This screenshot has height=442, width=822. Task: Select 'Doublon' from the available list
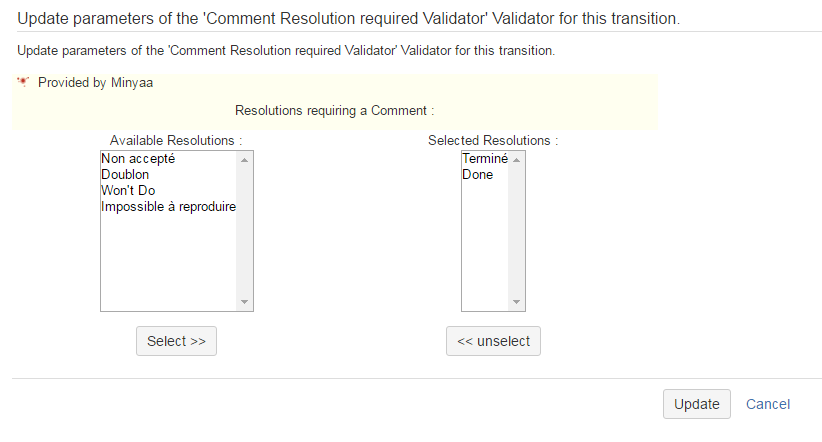(x=126, y=175)
